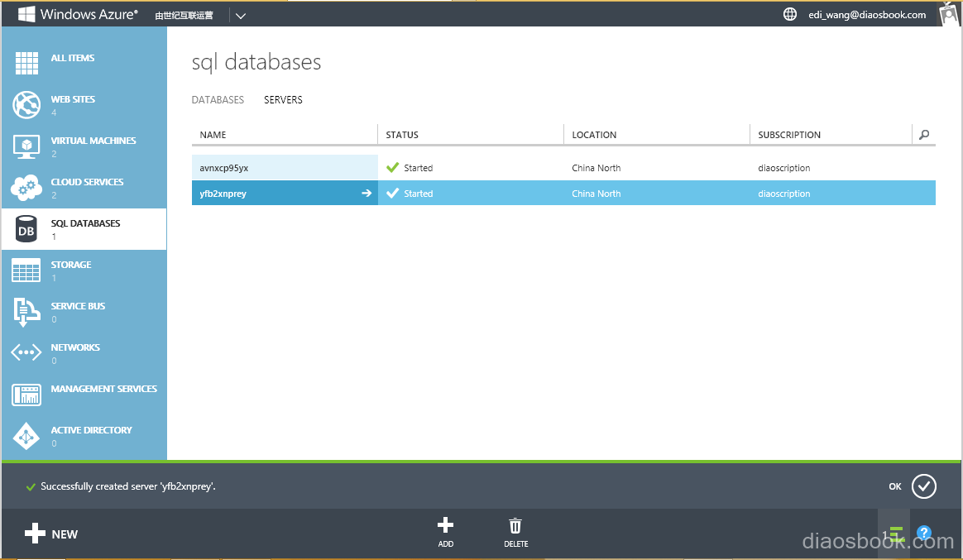Open the Service Bus icon
The height and width of the screenshot is (560, 963).
point(26,312)
